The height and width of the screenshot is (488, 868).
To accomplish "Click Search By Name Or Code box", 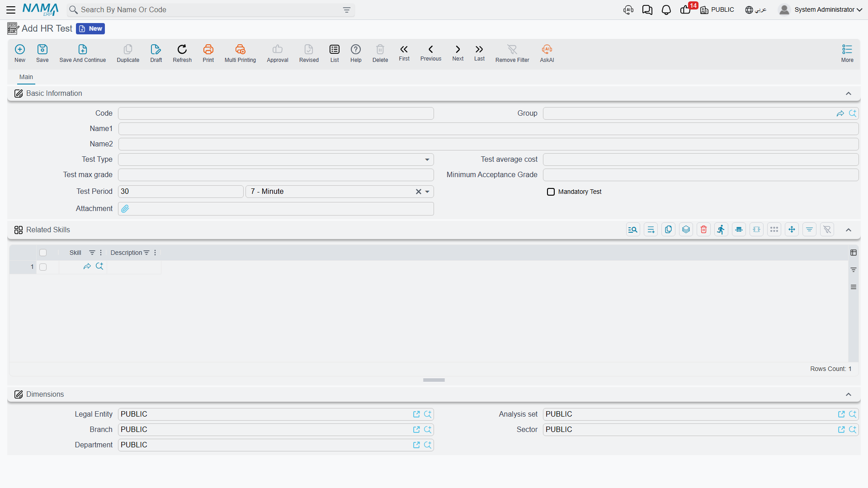I will pyautogui.click(x=211, y=10).
